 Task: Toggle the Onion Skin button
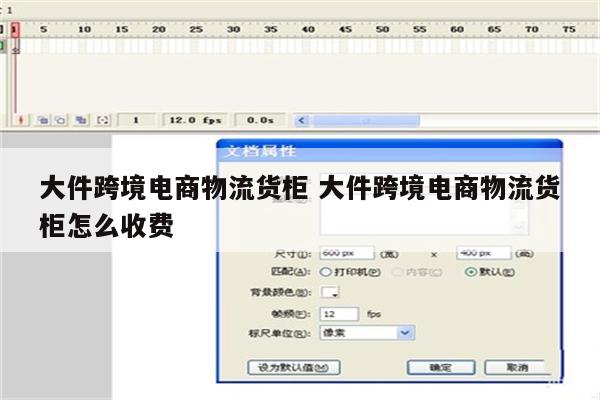[43, 120]
